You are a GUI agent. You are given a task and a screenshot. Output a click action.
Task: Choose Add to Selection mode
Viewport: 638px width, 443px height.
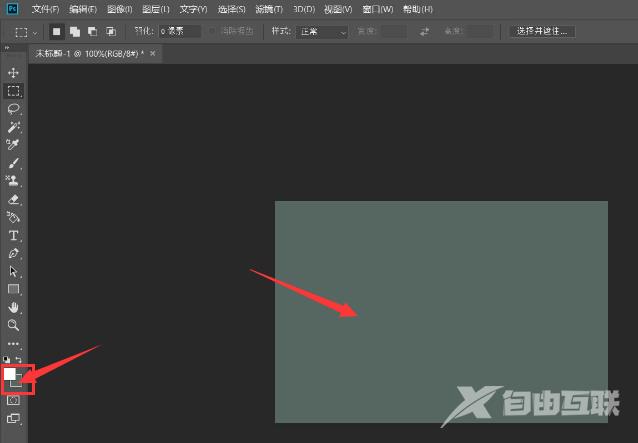74,31
